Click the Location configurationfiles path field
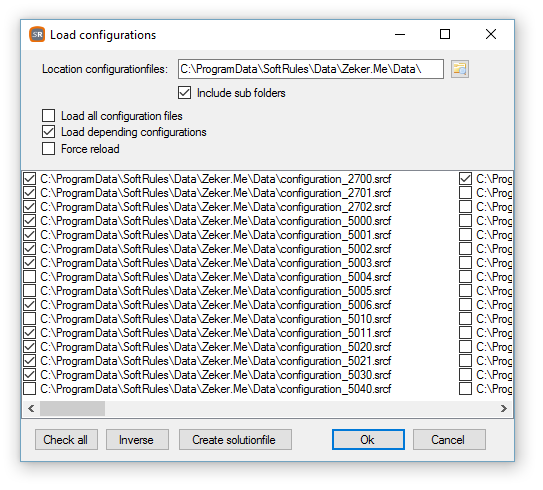This screenshot has height=490, width=543. click(311, 69)
